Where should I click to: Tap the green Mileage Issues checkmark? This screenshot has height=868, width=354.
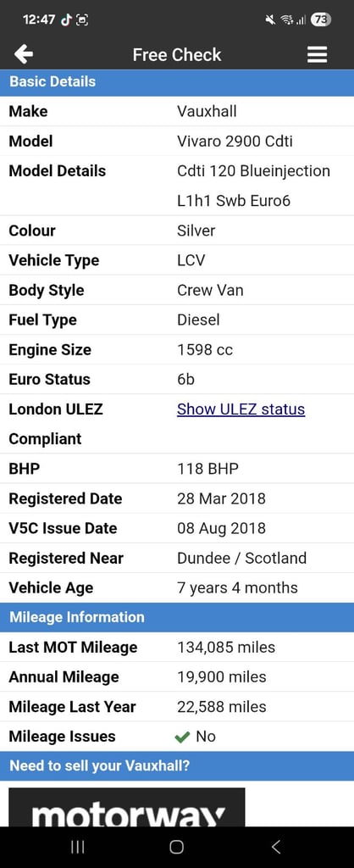(181, 737)
